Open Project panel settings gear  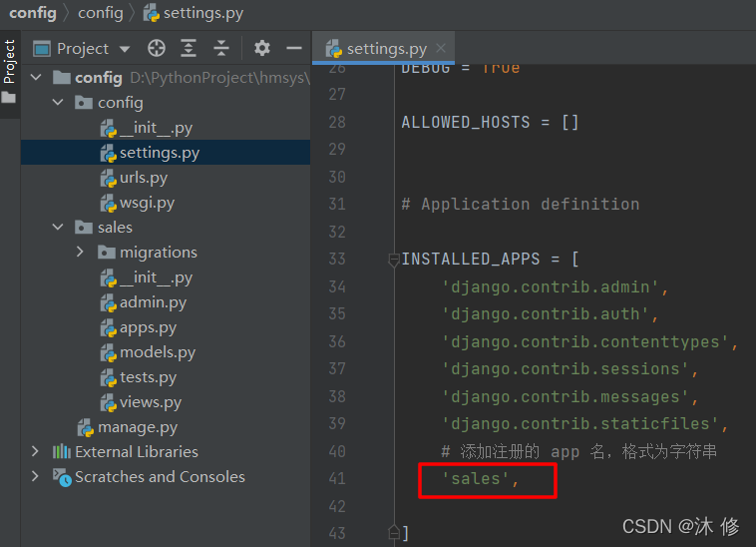coord(261,48)
